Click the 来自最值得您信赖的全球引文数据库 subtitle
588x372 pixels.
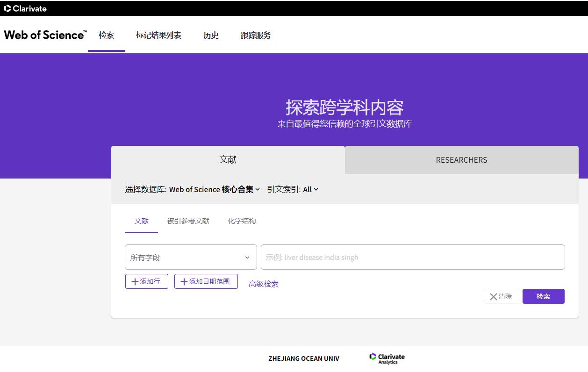pyautogui.click(x=344, y=124)
